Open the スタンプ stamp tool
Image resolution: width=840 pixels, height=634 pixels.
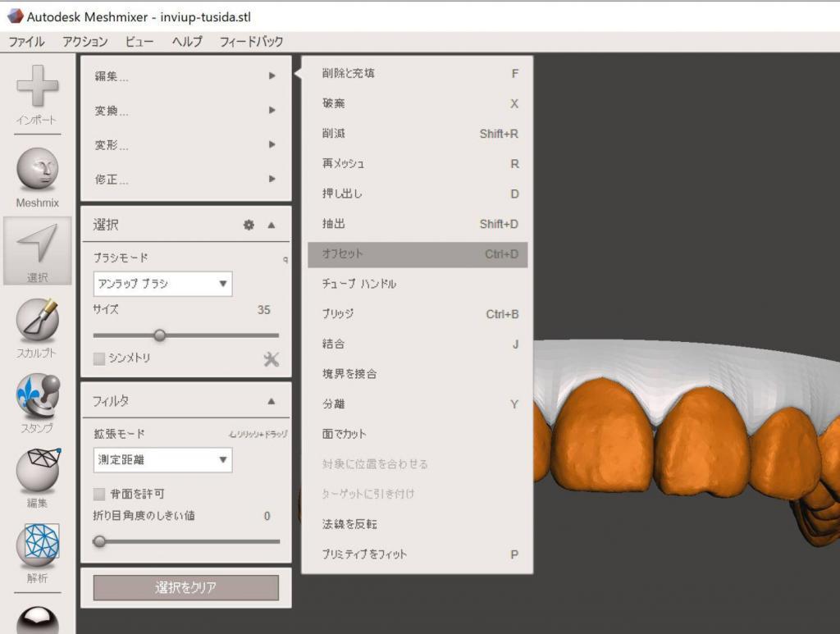[x=37, y=395]
